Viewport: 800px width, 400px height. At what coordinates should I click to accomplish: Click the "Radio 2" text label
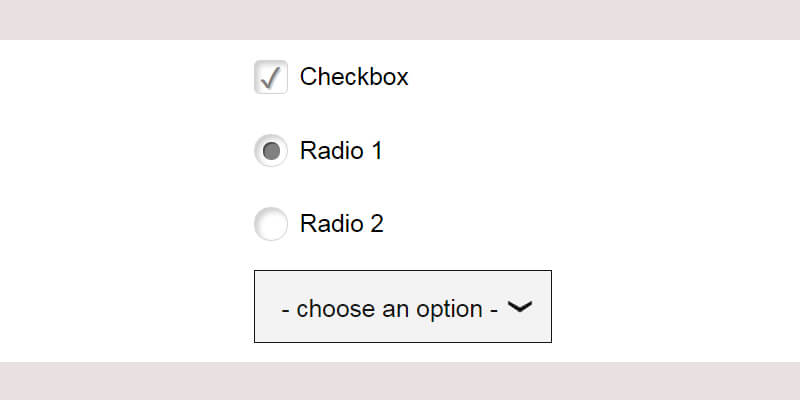click(341, 223)
